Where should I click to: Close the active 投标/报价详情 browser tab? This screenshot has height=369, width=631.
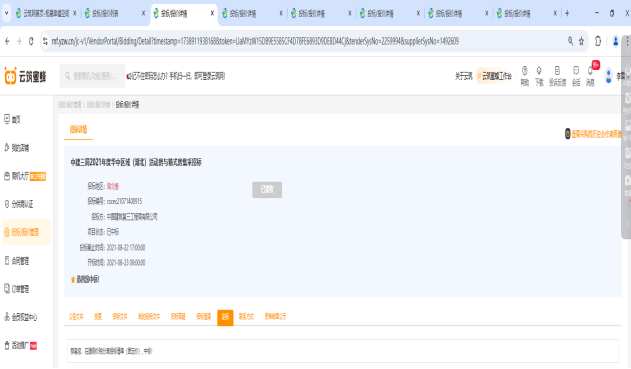[x=212, y=13]
